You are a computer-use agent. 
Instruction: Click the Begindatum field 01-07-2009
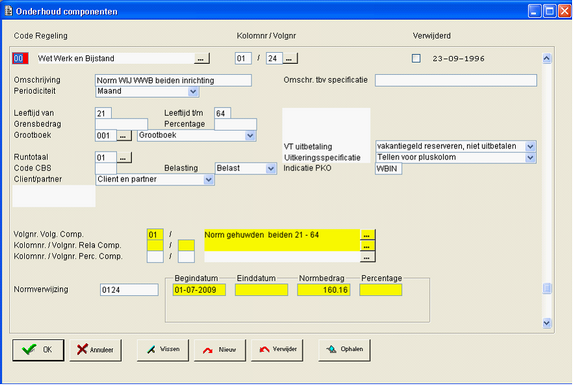click(x=199, y=290)
